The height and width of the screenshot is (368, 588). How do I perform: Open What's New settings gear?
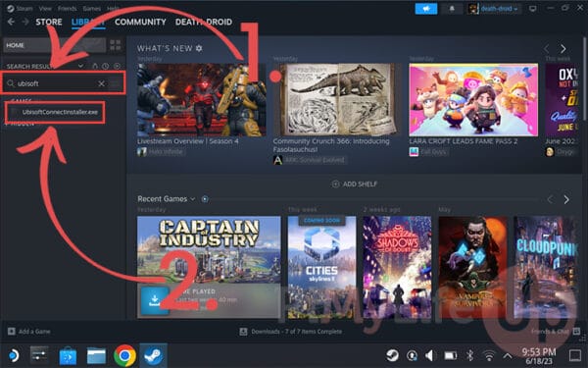point(199,48)
